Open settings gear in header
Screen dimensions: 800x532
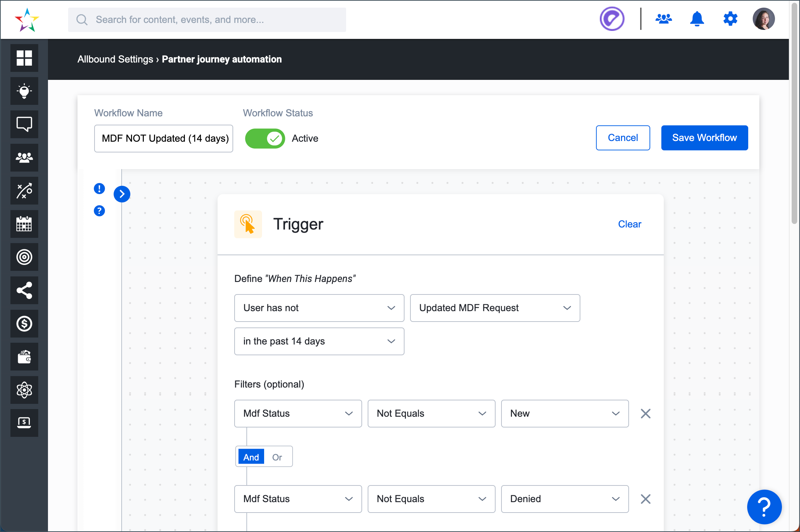pyautogui.click(x=730, y=19)
